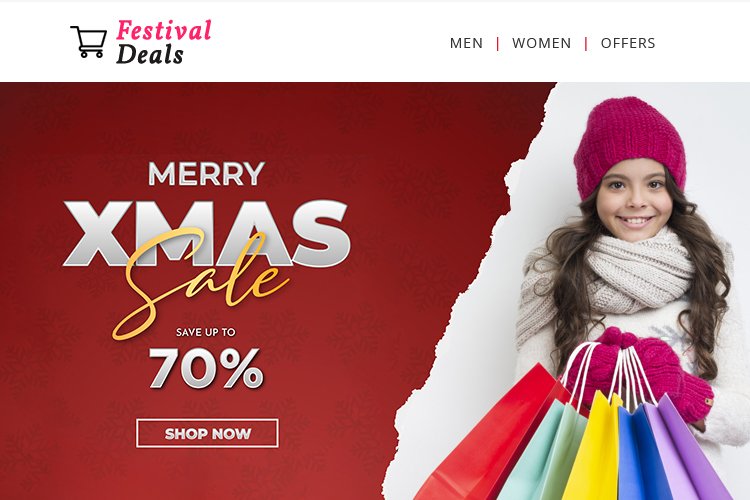This screenshot has width=750, height=500.
Task: Click the pink Festival logo text
Action: (164, 30)
